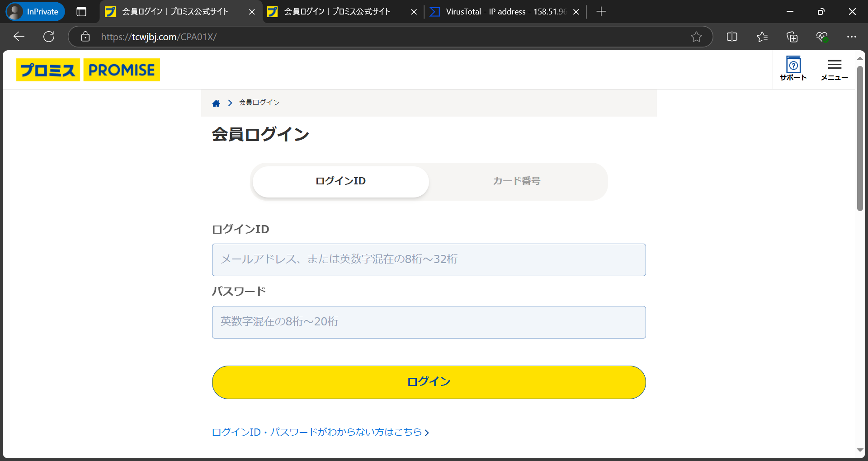Focus the ログインID input field
Image resolution: width=868 pixels, height=461 pixels.
(429, 260)
